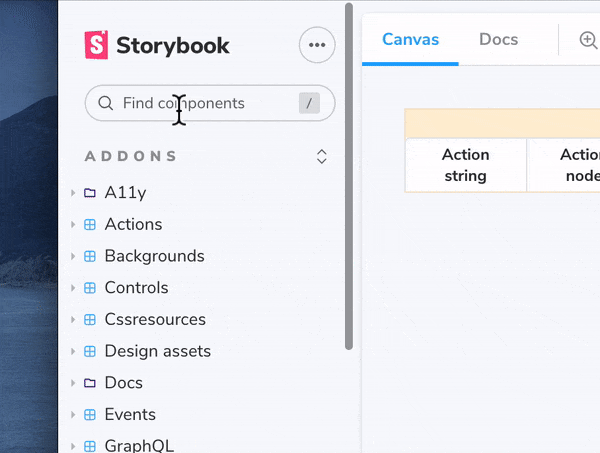Screen dimensions: 600x453
Task: Click the Events component icon
Action: coord(90,414)
